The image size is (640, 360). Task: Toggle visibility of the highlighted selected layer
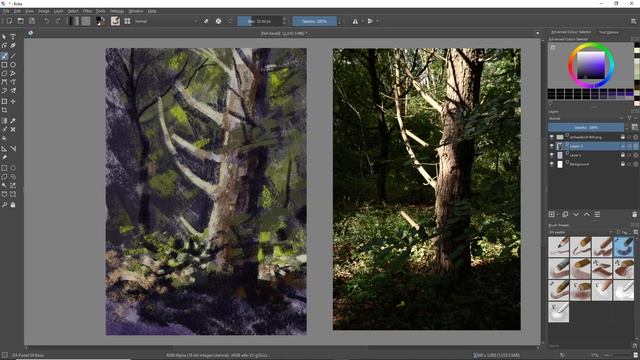coord(551,146)
